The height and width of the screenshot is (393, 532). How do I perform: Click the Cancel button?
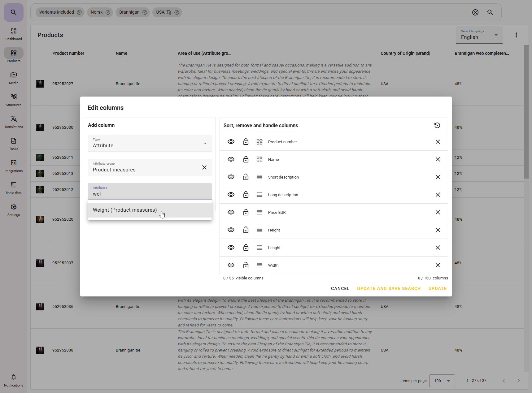point(340,288)
